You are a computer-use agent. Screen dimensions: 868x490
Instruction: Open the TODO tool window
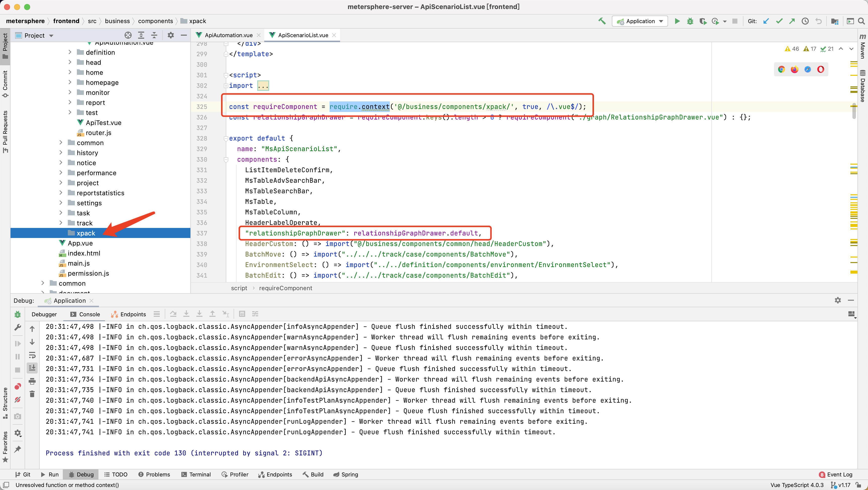[x=116, y=474]
